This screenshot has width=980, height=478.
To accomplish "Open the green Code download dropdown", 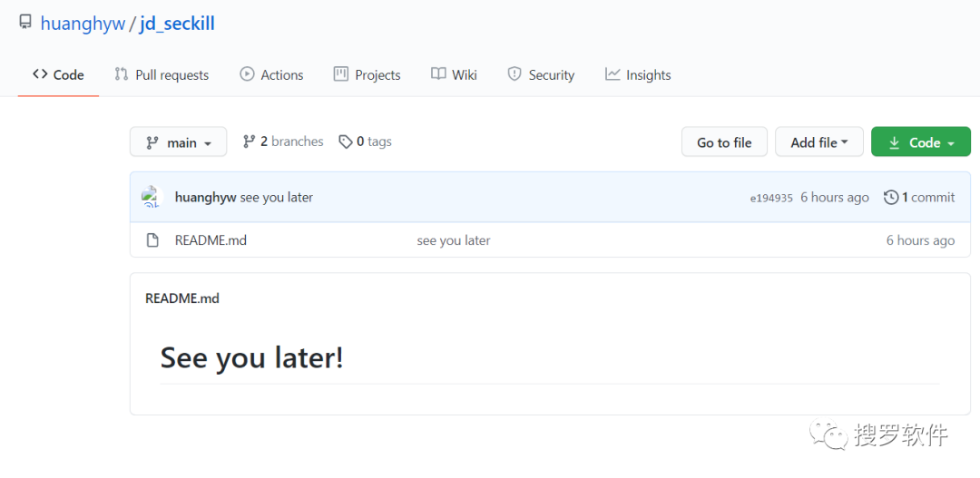I will click(x=921, y=141).
